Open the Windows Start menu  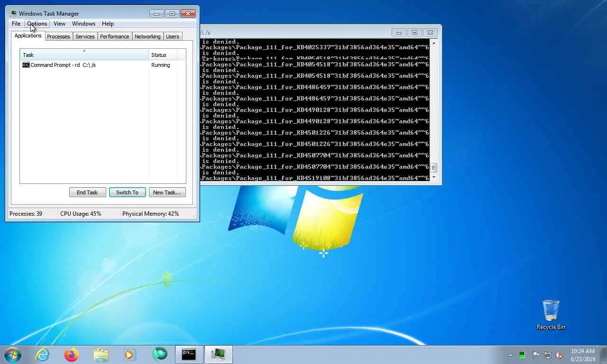(x=13, y=355)
